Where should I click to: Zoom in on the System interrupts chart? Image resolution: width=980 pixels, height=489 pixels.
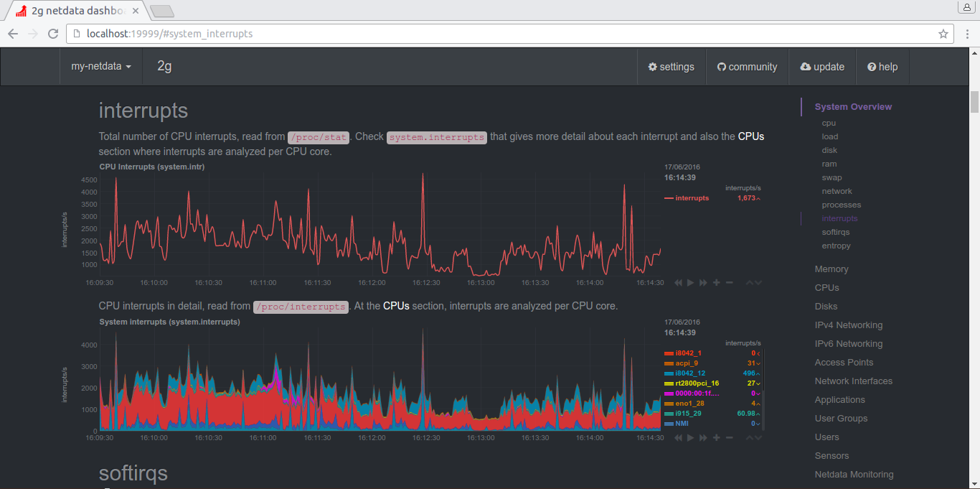[716, 437]
